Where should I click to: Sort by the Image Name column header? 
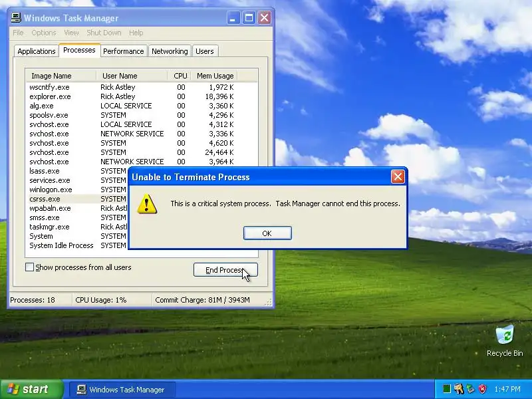pyautogui.click(x=61, y=76)
